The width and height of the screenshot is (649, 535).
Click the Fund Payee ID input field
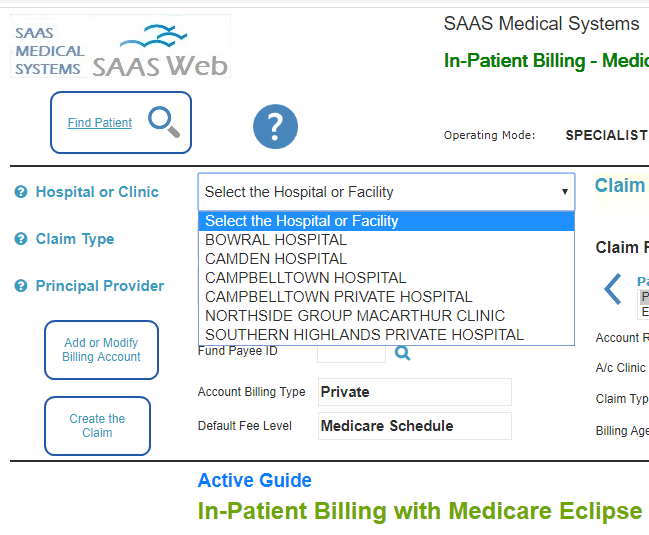point(351,354)
